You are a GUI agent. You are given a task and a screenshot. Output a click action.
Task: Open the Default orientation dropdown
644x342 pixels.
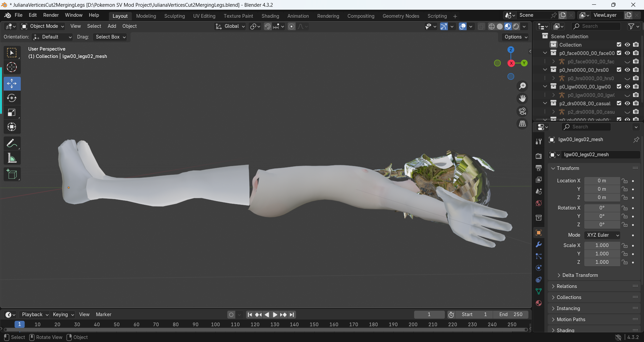[x=52, y=37]
